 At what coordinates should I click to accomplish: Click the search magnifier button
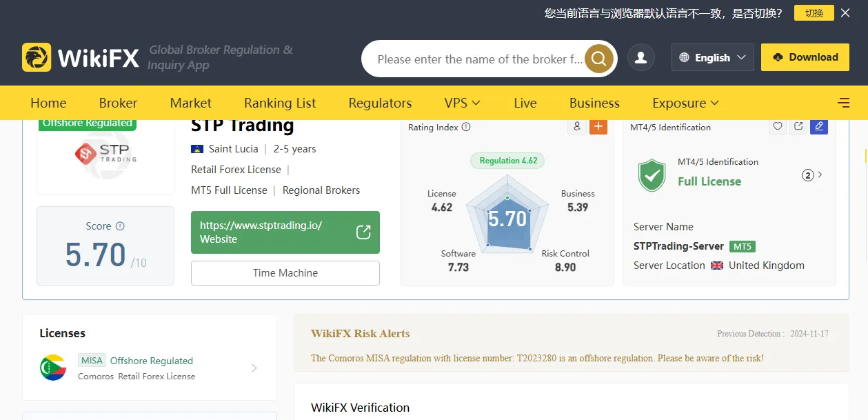coord(599,59)
